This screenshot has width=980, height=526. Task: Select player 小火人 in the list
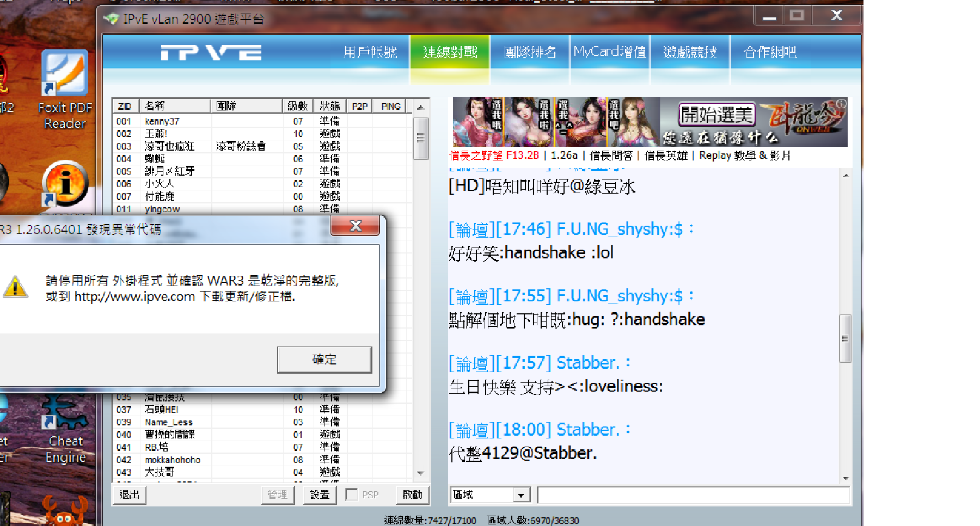click(x=262, y=183)
